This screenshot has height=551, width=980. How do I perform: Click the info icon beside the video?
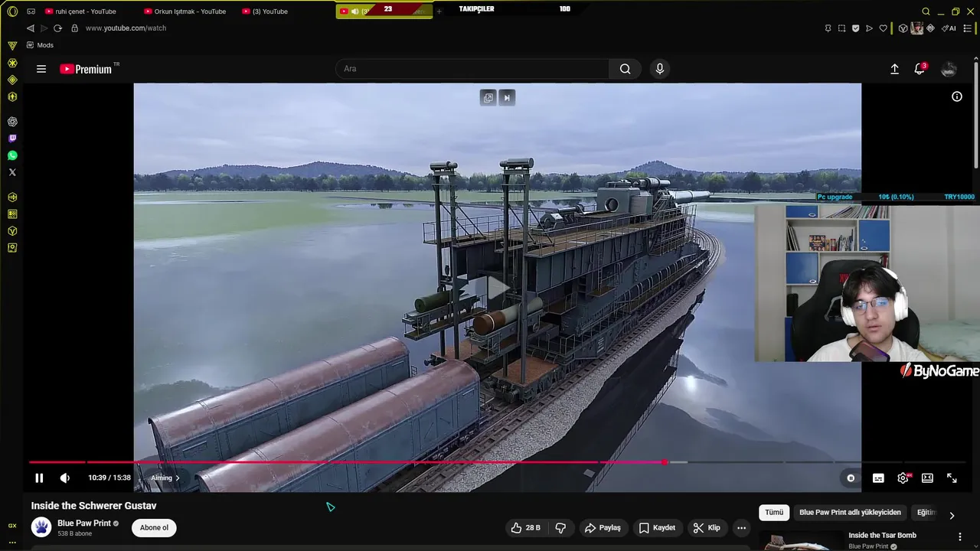(957, 96)
